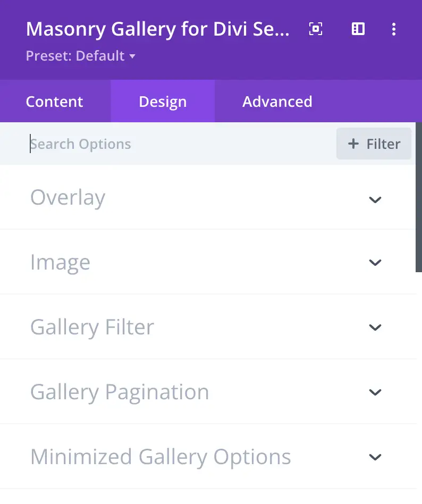Screen dimensions: 422x504
Task: Open the three-dot more options menu
Action: coord(393,29)
